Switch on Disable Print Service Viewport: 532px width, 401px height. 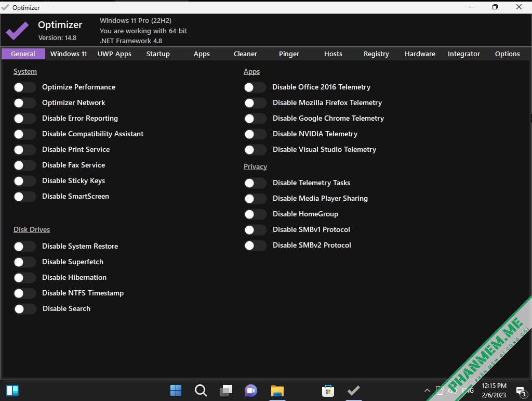tap(24, 150)
